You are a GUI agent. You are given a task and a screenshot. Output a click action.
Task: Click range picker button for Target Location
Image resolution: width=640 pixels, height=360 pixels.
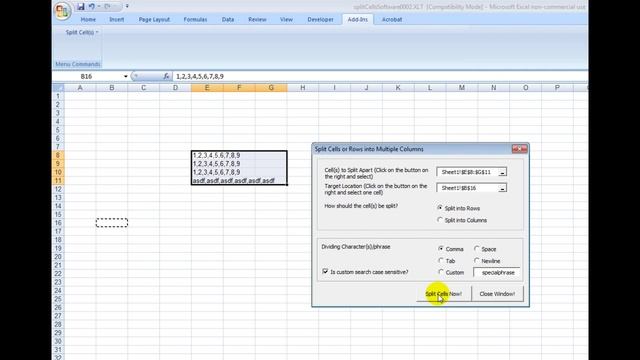502,188
